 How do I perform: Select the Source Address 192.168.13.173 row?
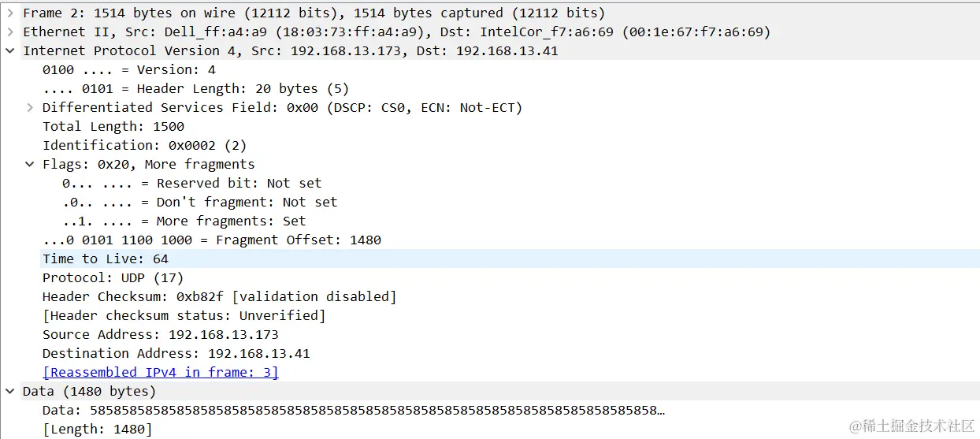click(x=160, y=334)
